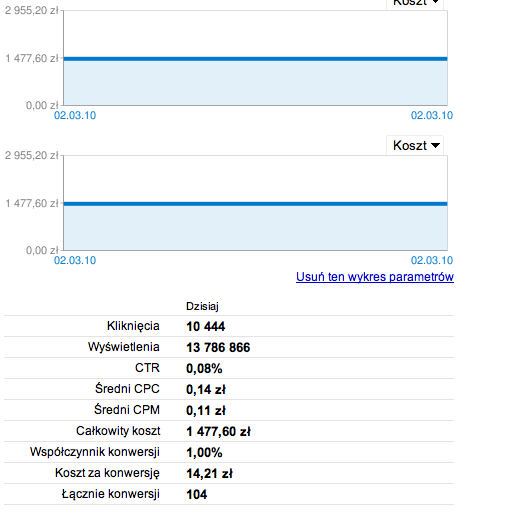Click the 'Usuń ten wykres parametrów' link
The height and width of the screenshot is (513, 520).
(x=375, y=277)
